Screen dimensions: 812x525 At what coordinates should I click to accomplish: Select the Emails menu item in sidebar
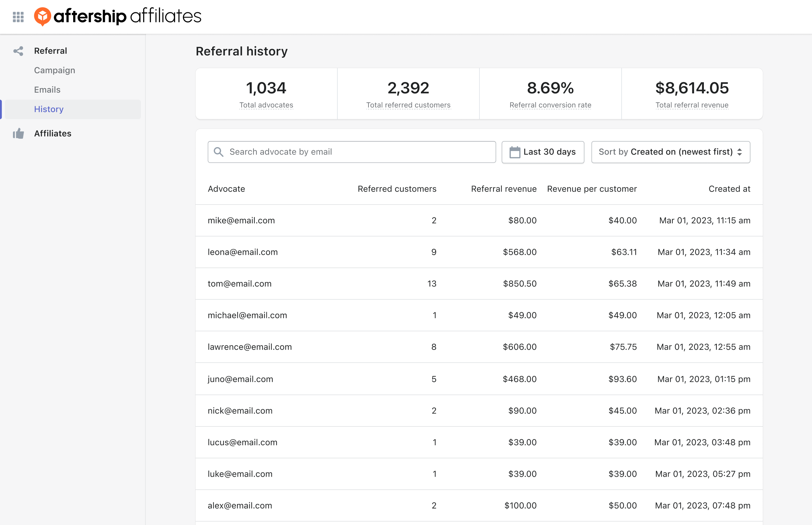[x=47, y=89]
